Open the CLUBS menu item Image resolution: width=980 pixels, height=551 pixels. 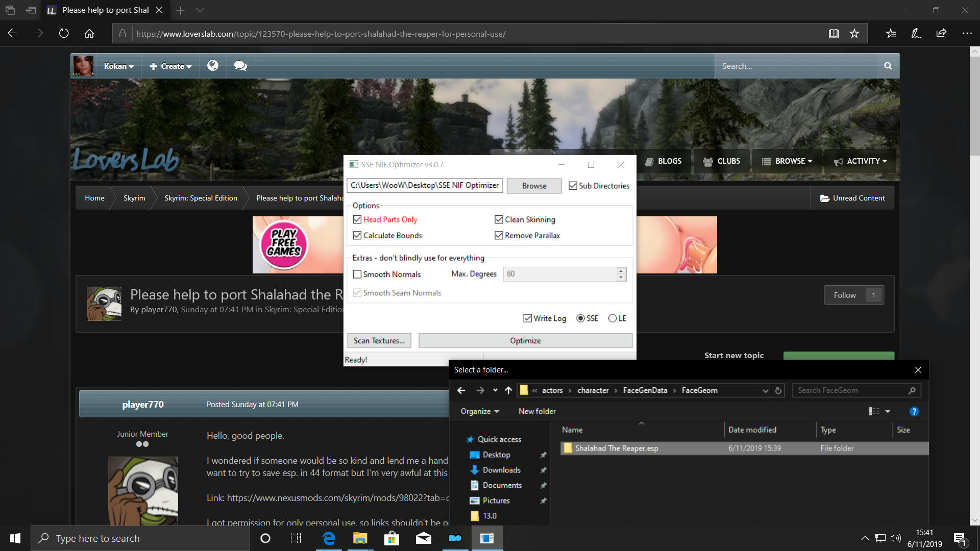pos(722,161)
